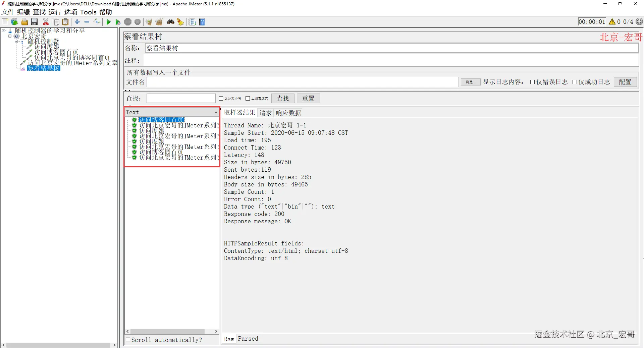Switch to 取样器结果 tab
The image size is (644, 348).
[x=239, y=113]
